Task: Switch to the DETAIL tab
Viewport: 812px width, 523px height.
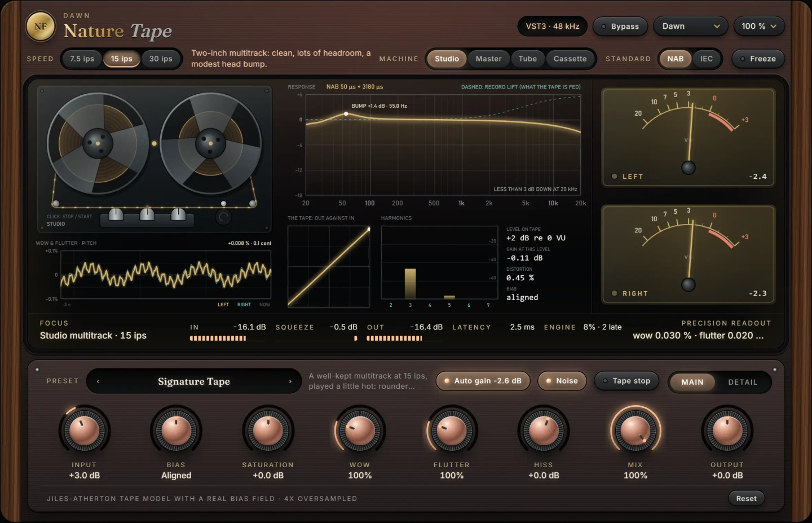Action: 743,382
